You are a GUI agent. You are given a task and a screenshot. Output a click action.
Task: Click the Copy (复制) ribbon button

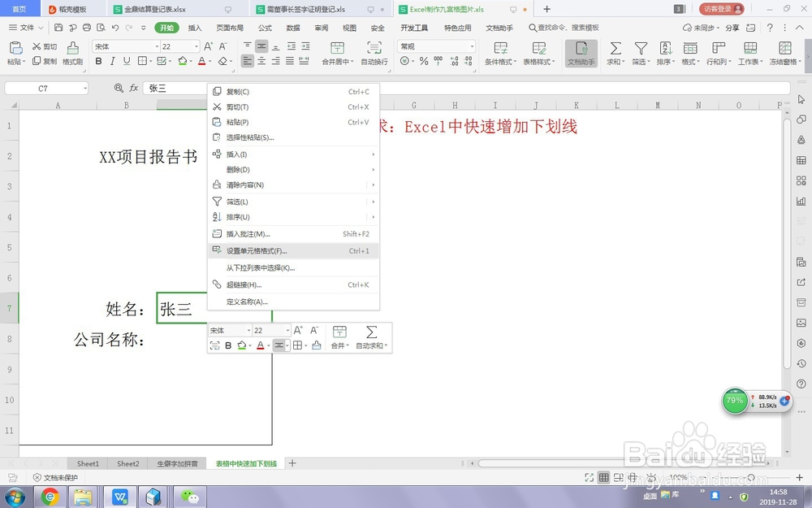pyautogui.click(x=45, y=61)
